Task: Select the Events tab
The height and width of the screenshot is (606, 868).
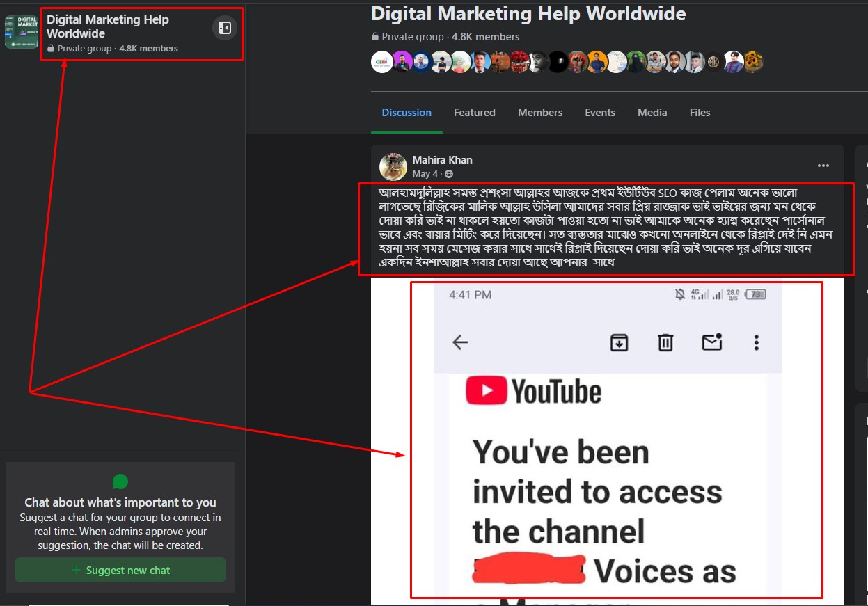Action: click(600, 113)
